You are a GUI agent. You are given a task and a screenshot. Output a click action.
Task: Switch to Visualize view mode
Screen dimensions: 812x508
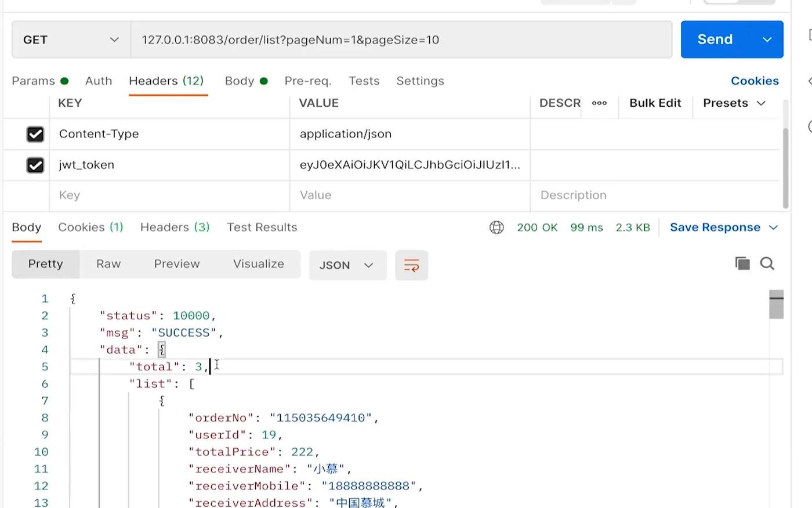(x=259, y=264)
